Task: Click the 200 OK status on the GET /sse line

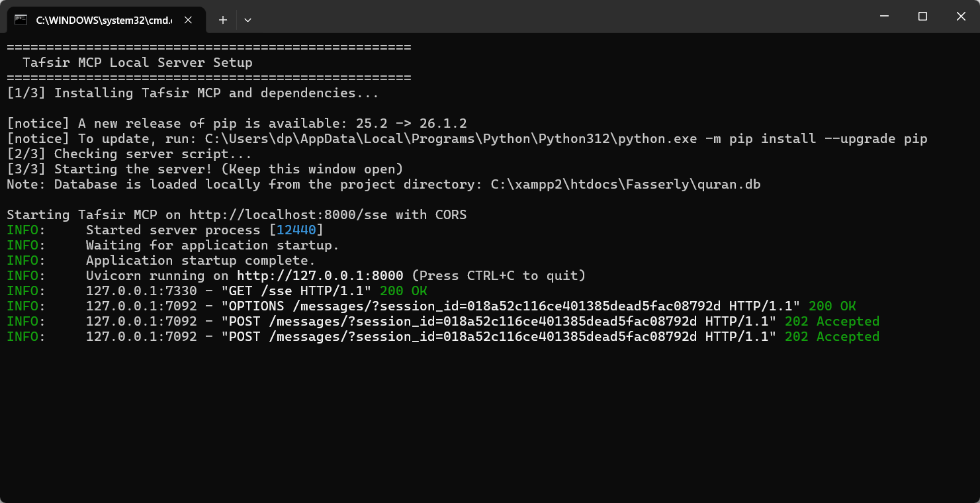Action: coord(404,291)
